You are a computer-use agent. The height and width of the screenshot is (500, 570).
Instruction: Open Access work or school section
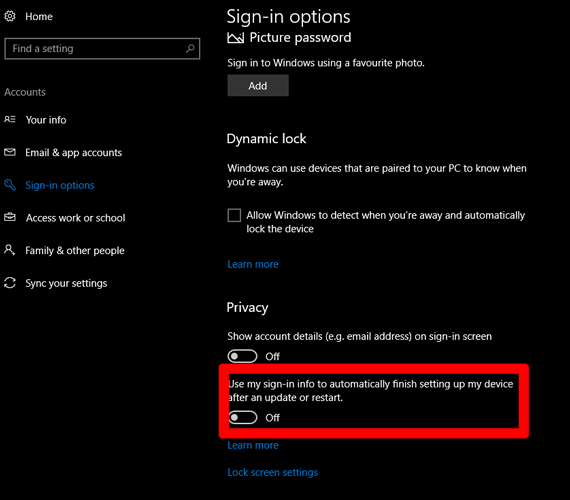(x=76, y=218)
